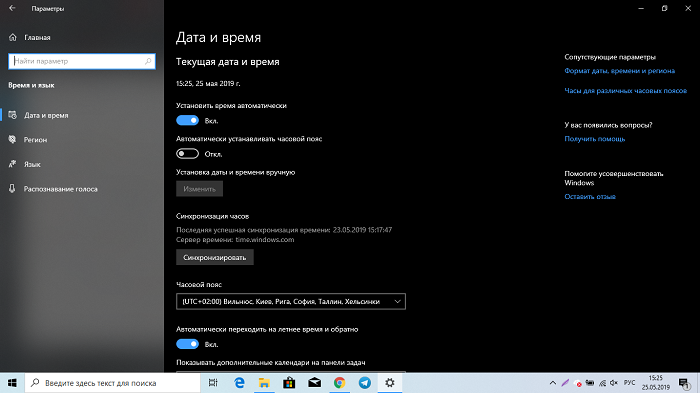Open Task View on the taskbar
Image resolution: width=700 pixels, height=393 pixels.
(x=213, y=383)
